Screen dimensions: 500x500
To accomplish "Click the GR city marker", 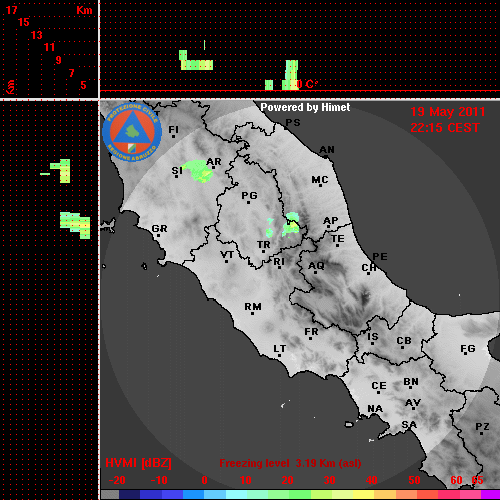I will pos(158,235).
